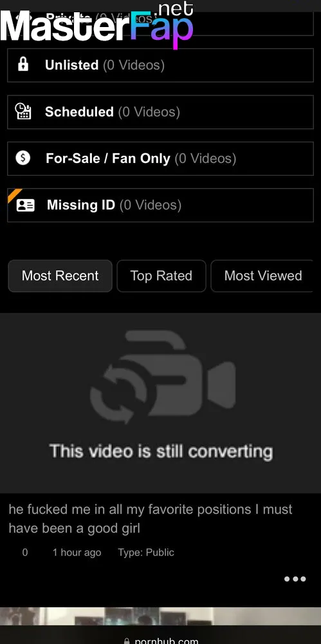Image resolution: width=321 pixels, height=644 pixels.
Task: Switch to the Top Rated tab
Action: [x=161, y=276]
